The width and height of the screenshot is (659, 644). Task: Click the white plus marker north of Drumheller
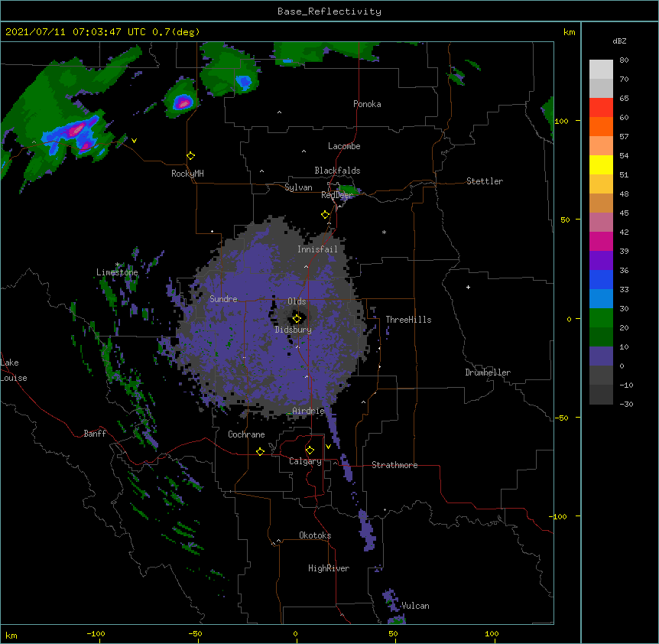(x=468, y=287)
